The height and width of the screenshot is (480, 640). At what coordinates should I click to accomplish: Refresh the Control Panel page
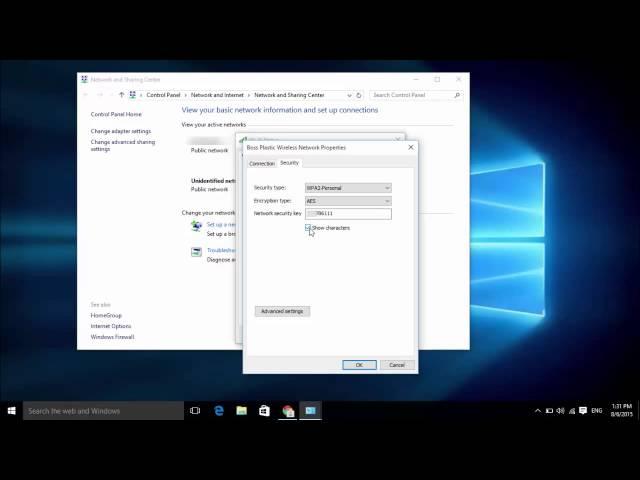(x=359, y=95)
